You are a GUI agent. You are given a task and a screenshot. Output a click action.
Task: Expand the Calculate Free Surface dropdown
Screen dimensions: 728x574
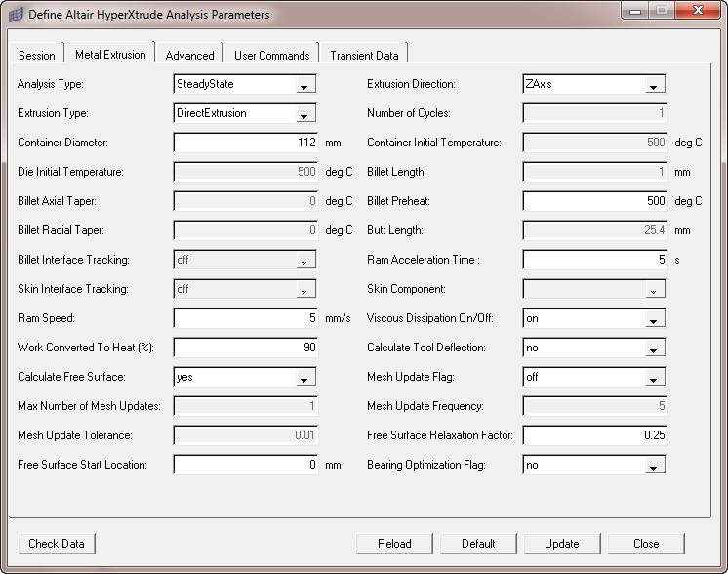[x=304, y=378]
